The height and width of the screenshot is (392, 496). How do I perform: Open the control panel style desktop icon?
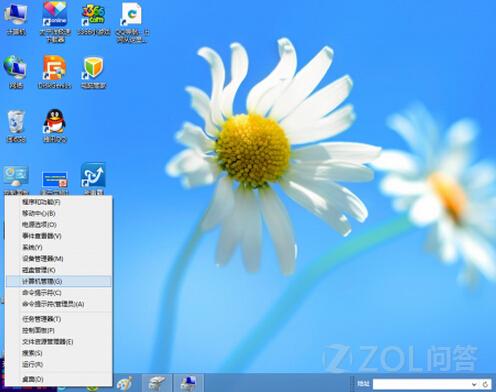(16, 179)
